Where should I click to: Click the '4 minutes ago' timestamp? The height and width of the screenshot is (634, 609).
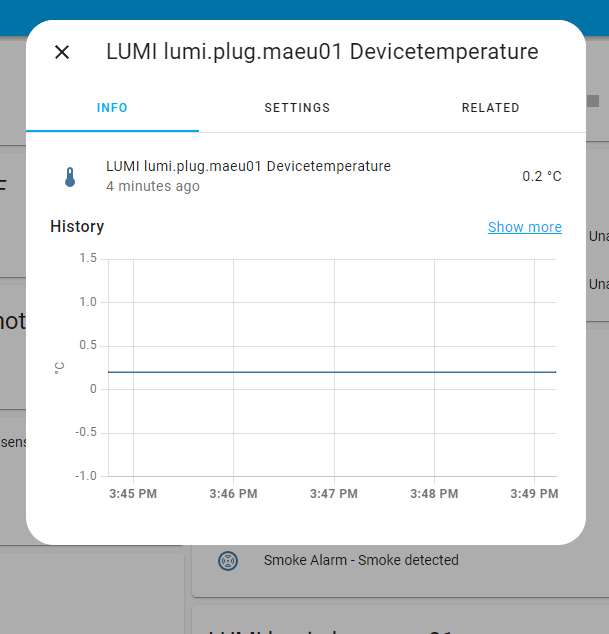coord(153,186)
